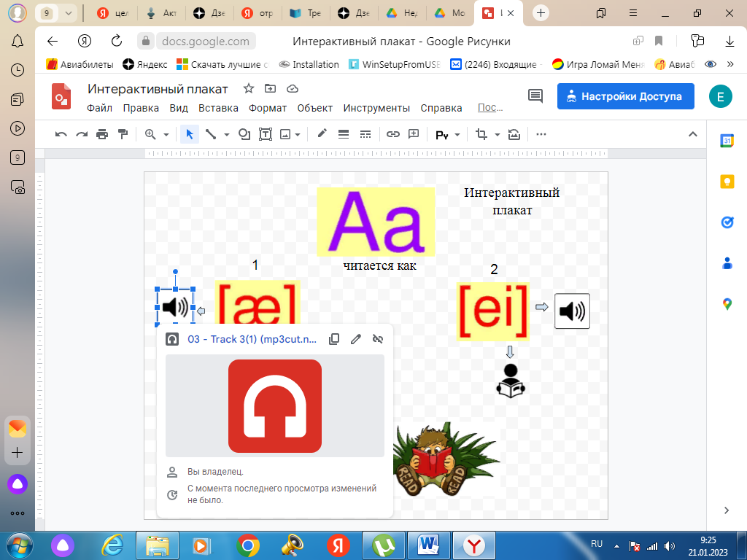Expand the crop image dropdown arrow
Image resolution: width=747 pixels, height=560 pixels.
tap(498, 135)
